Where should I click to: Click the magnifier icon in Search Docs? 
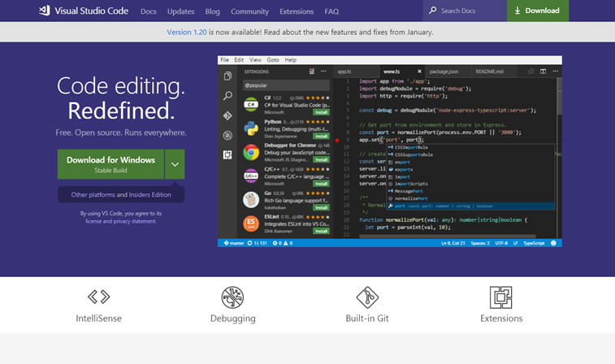click(432, 11)
